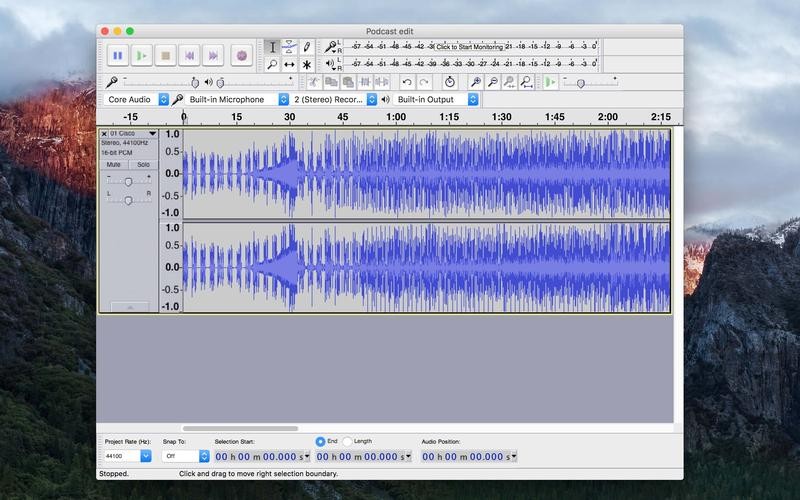The width and height of the screenshot is (800, 500).
Task: Select the Length radio button
Action: click(x=347, y=441)
